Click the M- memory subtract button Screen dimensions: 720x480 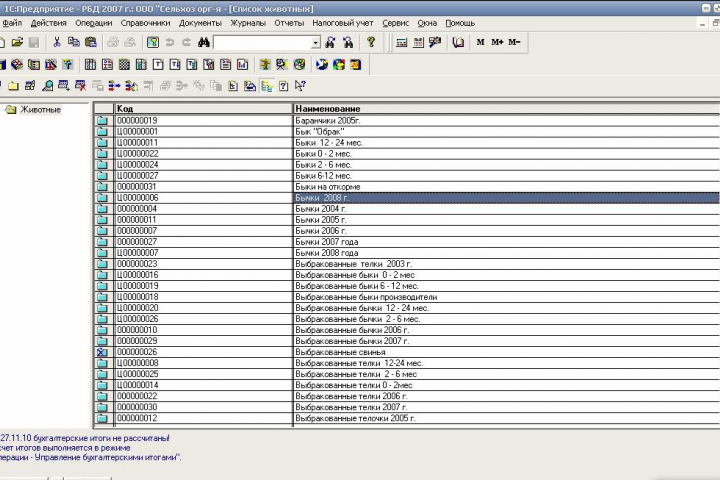514,42
